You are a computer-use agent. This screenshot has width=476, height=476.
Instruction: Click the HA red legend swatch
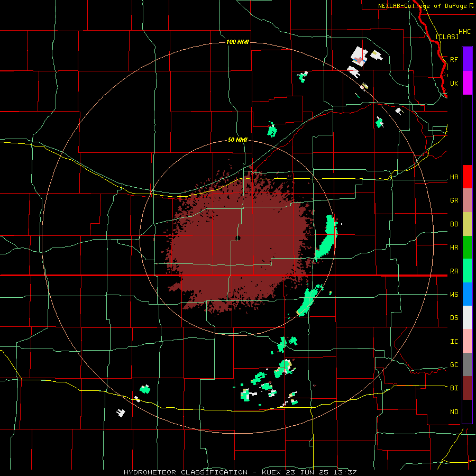[467, 177]
